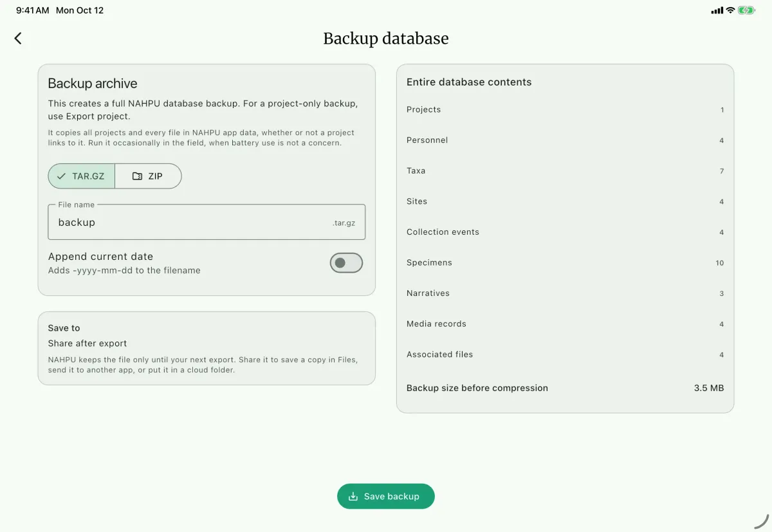
Task: Click the Backup database title
Action: (386, 39)
